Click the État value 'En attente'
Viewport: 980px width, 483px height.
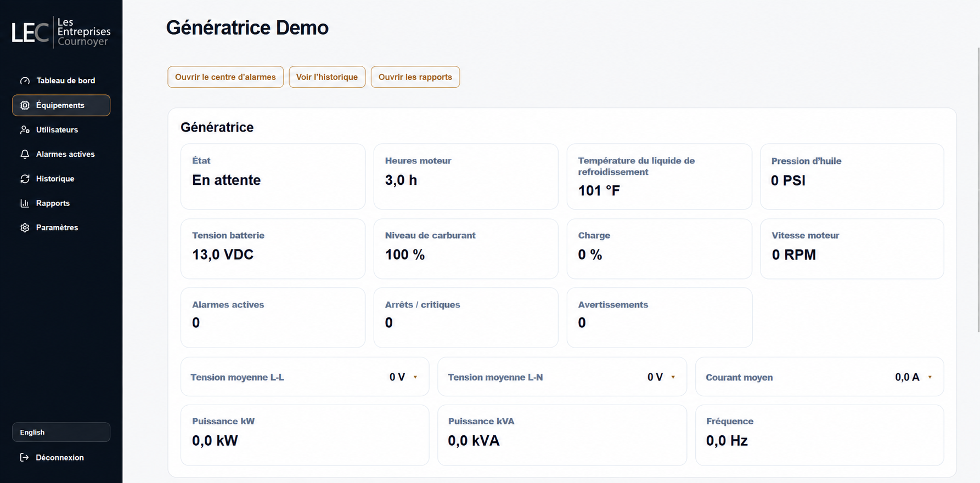coord(226,180)
